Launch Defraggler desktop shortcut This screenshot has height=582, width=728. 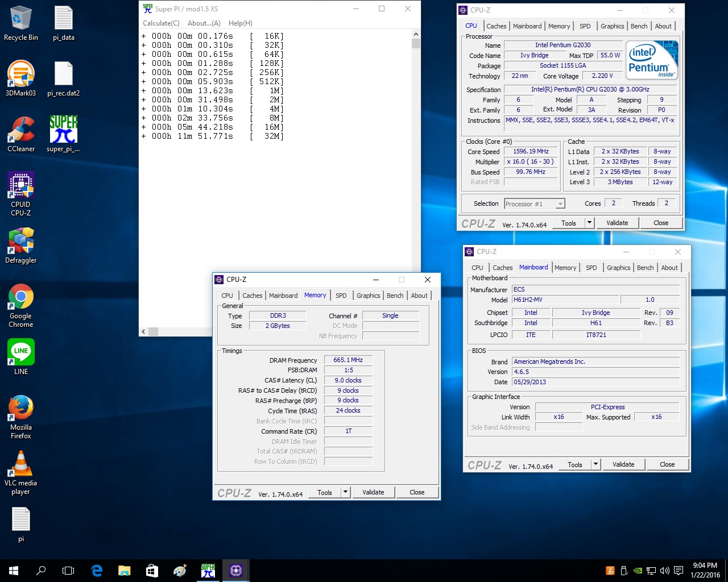pyautogui.click(x=20, y=246)
